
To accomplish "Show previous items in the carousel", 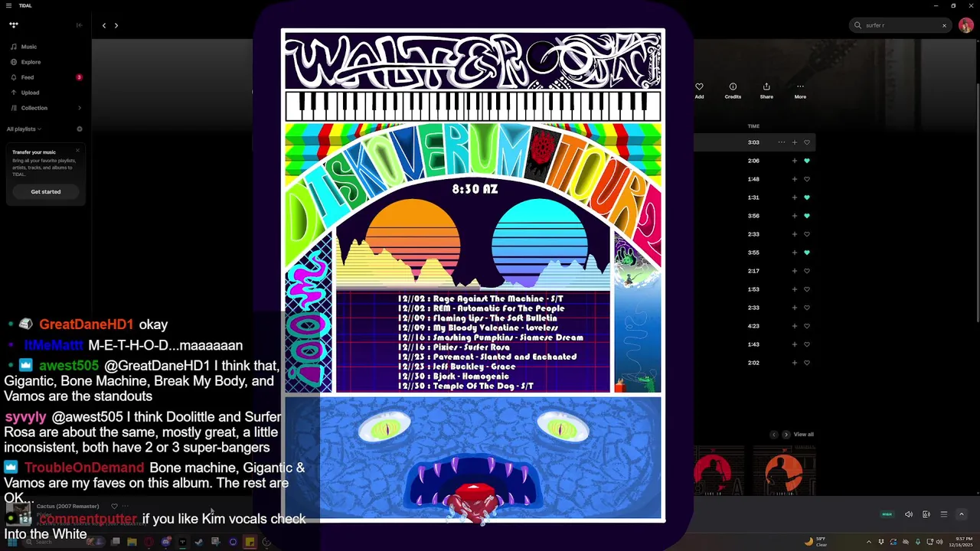I will pos(773,435).
